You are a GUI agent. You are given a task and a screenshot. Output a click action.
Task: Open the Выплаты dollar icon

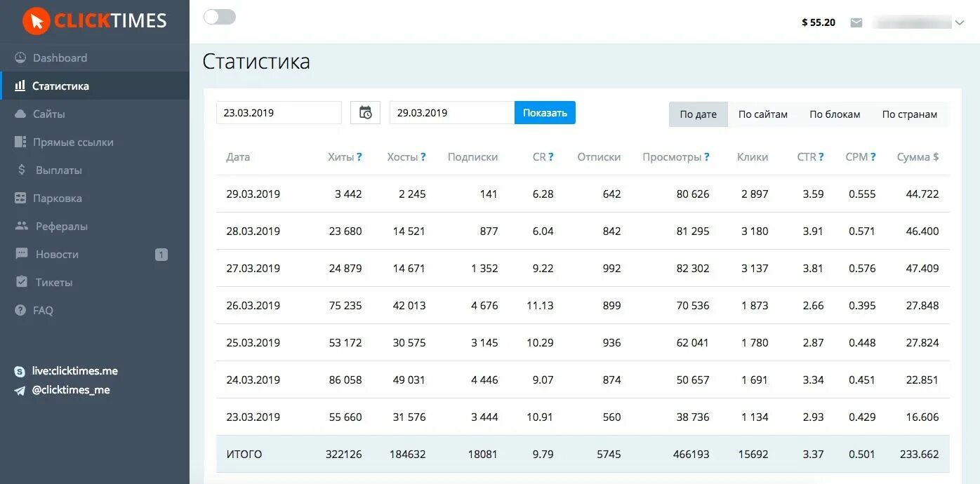click(21, 170)
